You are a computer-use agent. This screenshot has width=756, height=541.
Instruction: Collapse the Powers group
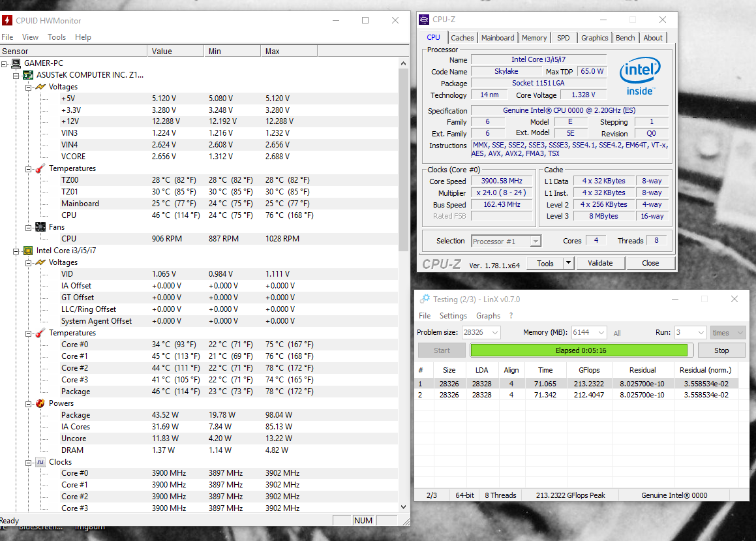[x=29, y=403]
